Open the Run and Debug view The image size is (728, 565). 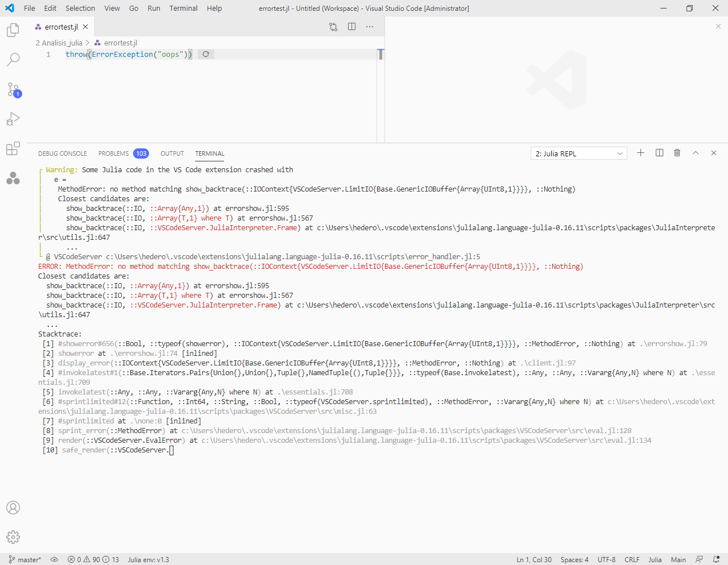coord(13,119)
